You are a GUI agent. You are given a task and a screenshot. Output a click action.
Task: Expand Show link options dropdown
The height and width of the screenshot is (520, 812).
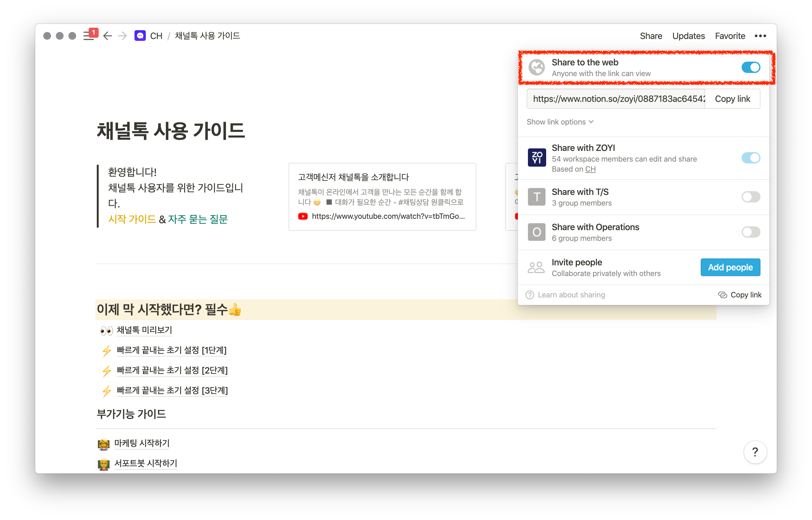560,122
